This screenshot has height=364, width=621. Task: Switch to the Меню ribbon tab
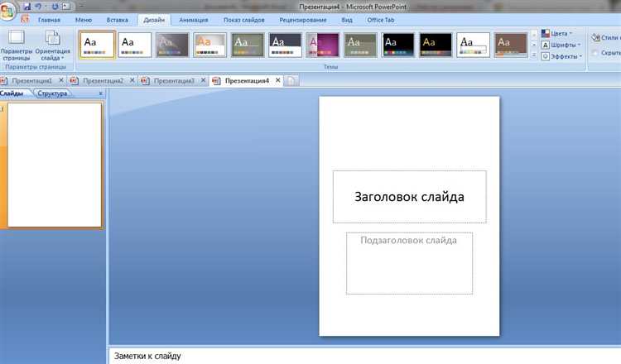pos(84,20)
